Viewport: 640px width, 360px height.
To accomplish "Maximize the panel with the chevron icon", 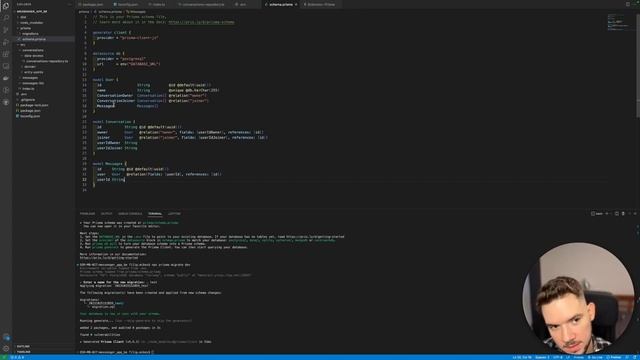I will click(629, 213).
